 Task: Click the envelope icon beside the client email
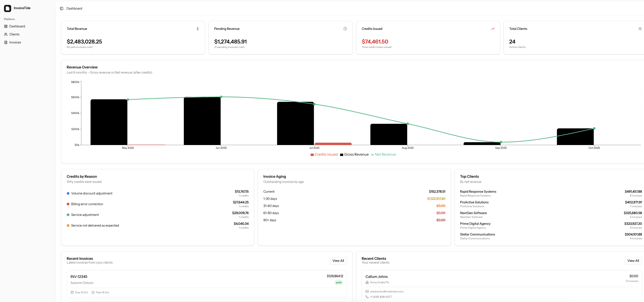367,292
